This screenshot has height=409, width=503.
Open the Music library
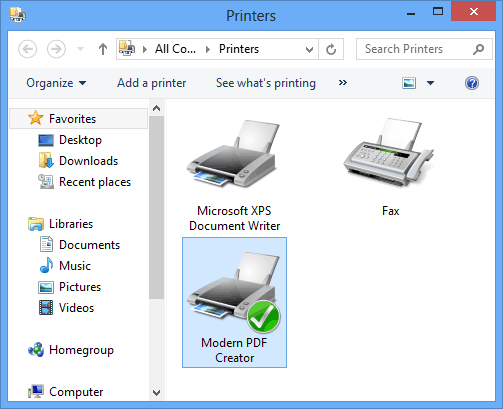tap(75, 266)
